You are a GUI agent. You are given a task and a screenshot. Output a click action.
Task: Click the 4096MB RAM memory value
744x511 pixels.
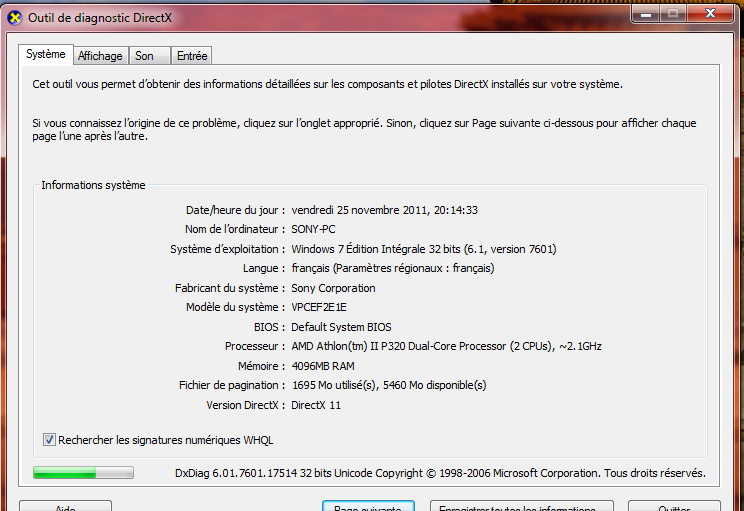click(323, 366)
